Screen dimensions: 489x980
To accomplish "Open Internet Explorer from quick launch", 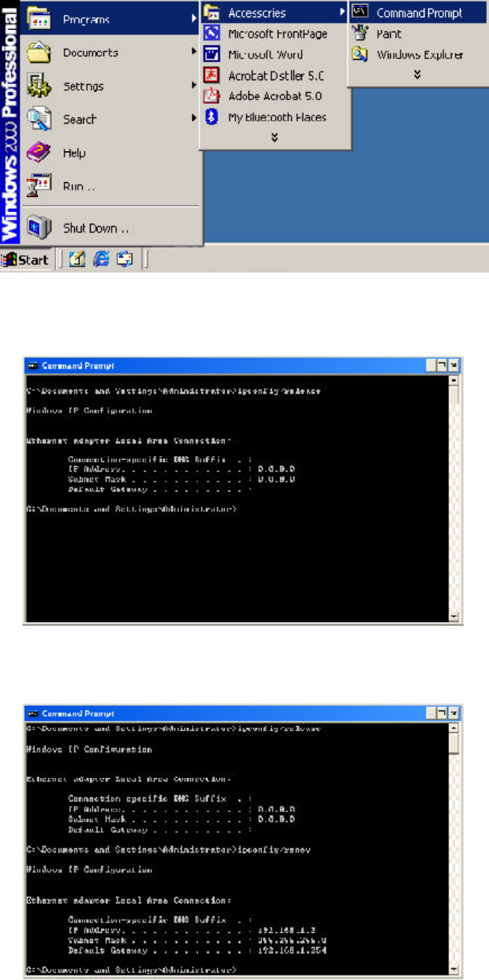I will point(101,260).
